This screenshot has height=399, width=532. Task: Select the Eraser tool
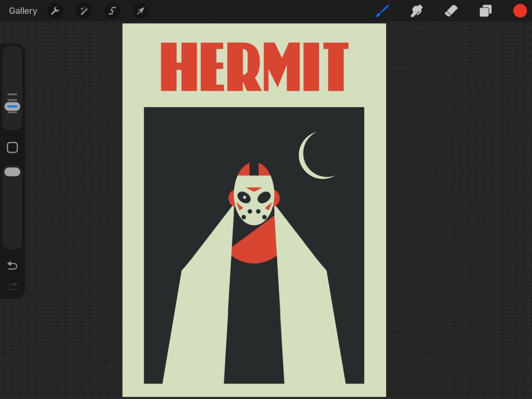click(451, 11)
